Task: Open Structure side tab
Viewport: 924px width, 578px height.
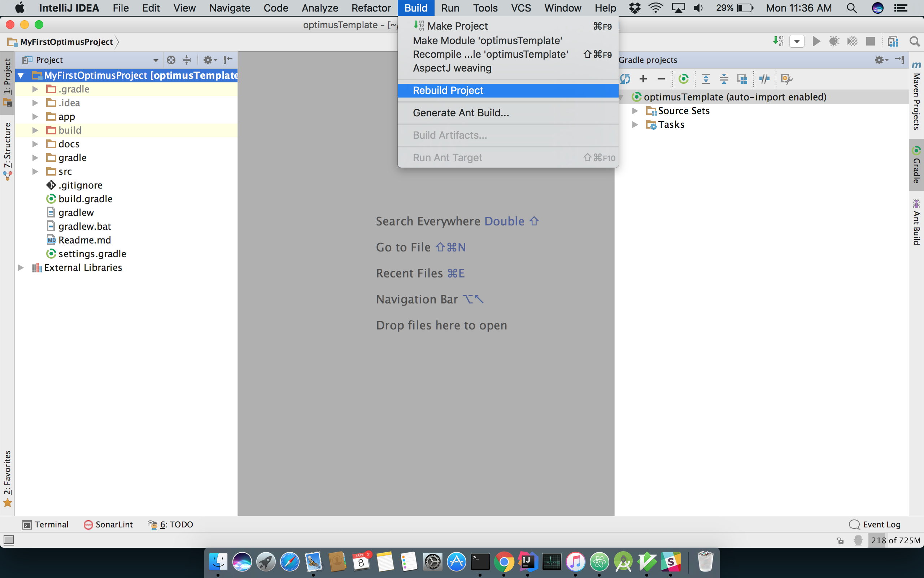Action: point(7,152)
